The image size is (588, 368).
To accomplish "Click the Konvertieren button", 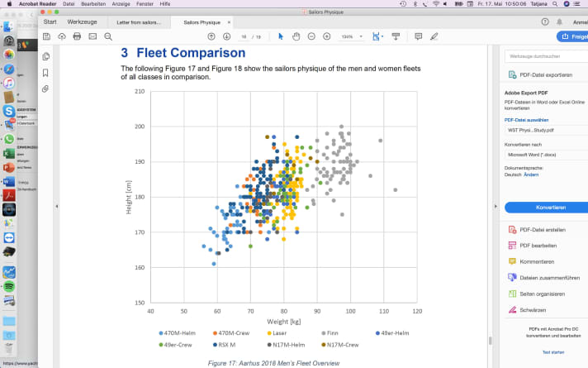I will click(545, 207).
